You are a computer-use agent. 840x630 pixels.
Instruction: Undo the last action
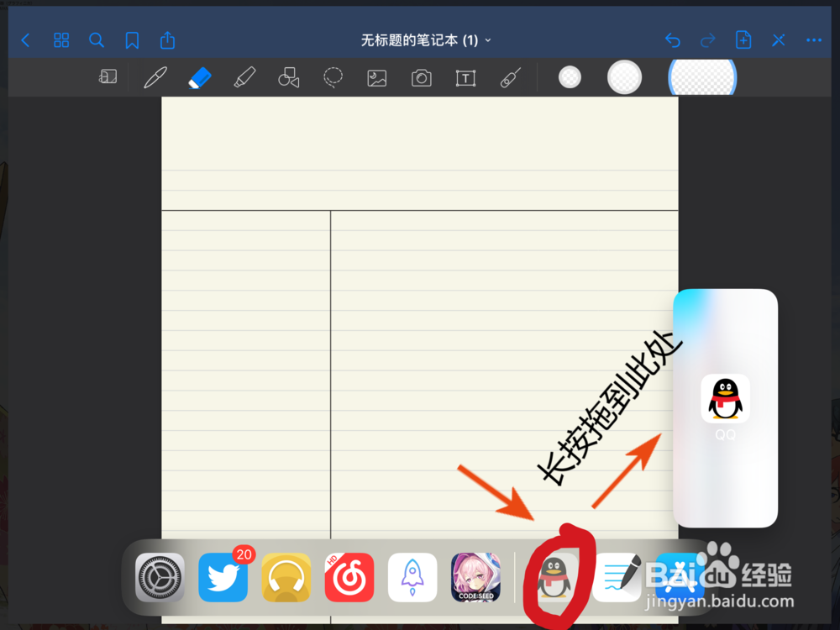(x=672, y=40)
